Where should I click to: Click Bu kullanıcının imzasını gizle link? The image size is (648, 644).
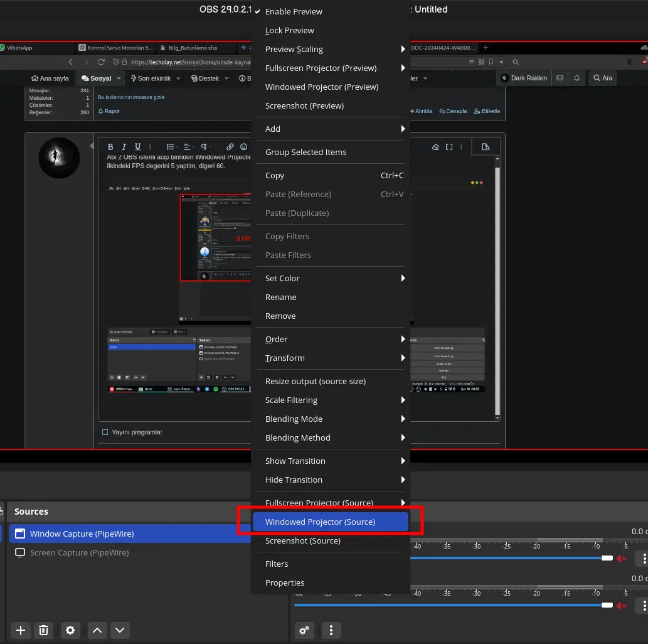pyautogui.click(x=131, y=98)
